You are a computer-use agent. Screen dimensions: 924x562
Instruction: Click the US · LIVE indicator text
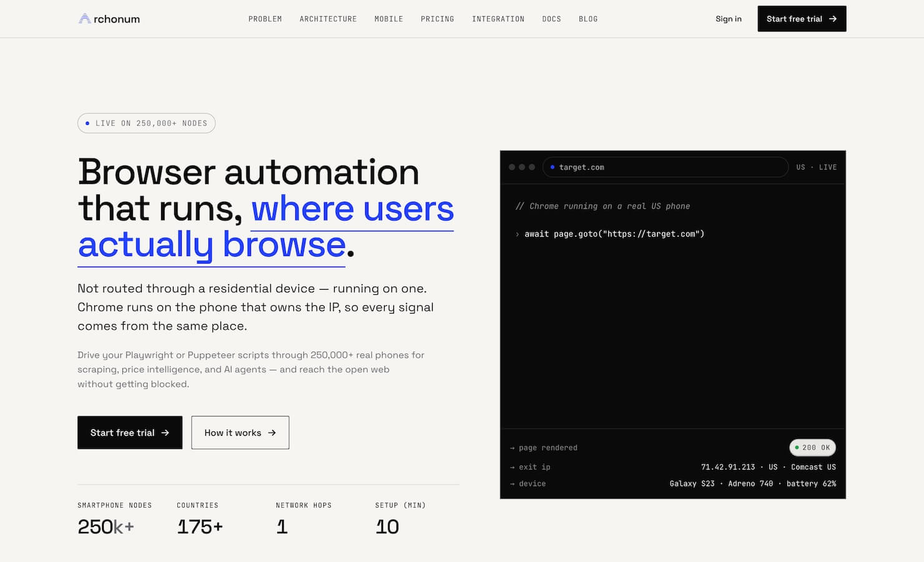pos(817,167)
